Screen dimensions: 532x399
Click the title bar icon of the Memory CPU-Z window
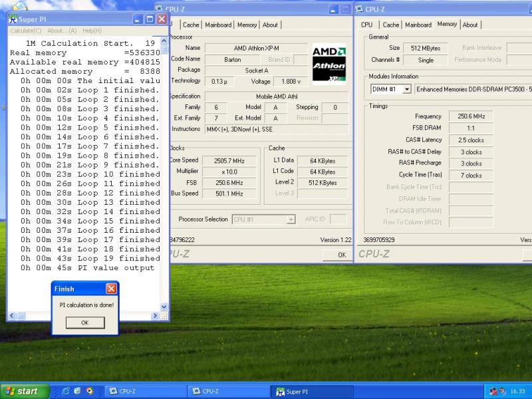click(x=359, y=9)
